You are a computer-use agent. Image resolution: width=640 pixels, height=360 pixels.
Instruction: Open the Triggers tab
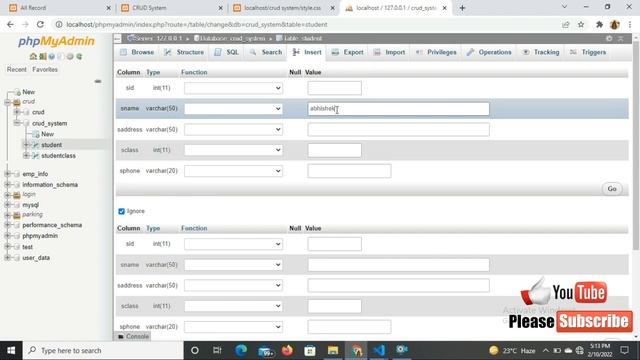tap(588, 52)
